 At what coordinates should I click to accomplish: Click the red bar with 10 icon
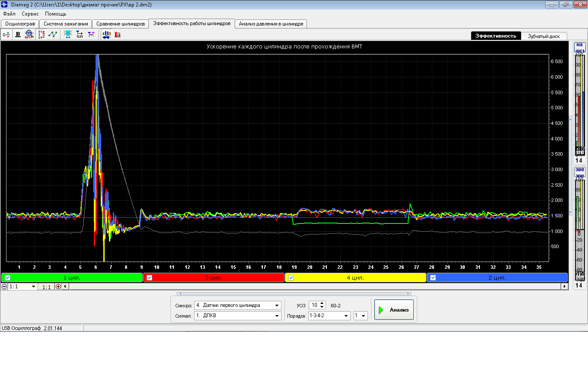tap(118, 35)
